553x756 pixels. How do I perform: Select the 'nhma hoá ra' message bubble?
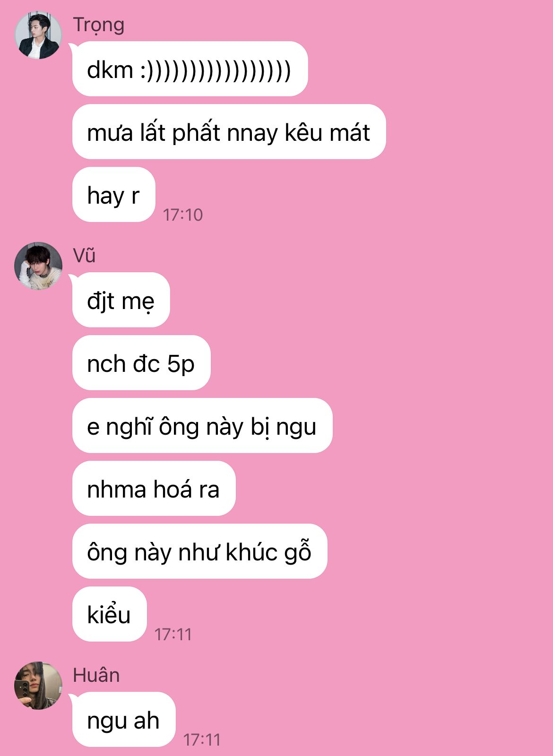(x=154, y=489)
